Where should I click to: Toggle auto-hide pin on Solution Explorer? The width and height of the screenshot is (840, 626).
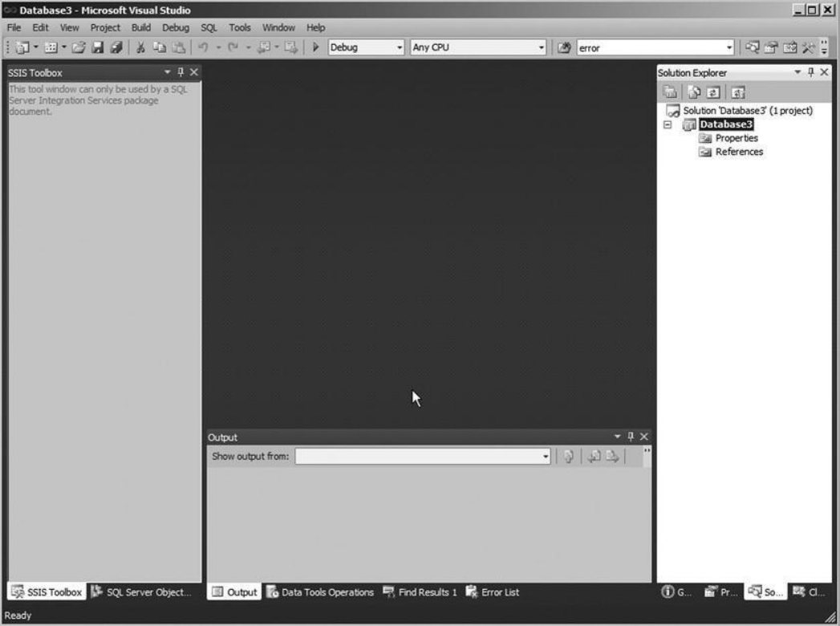tap(811, 71)
